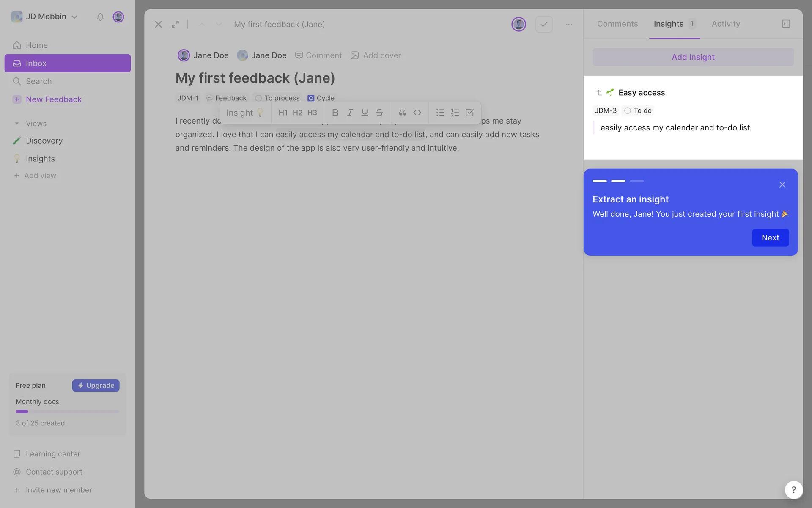Screen dimensions: 812x508
Task: Insert inline code formatting
Action: (417, 113)
